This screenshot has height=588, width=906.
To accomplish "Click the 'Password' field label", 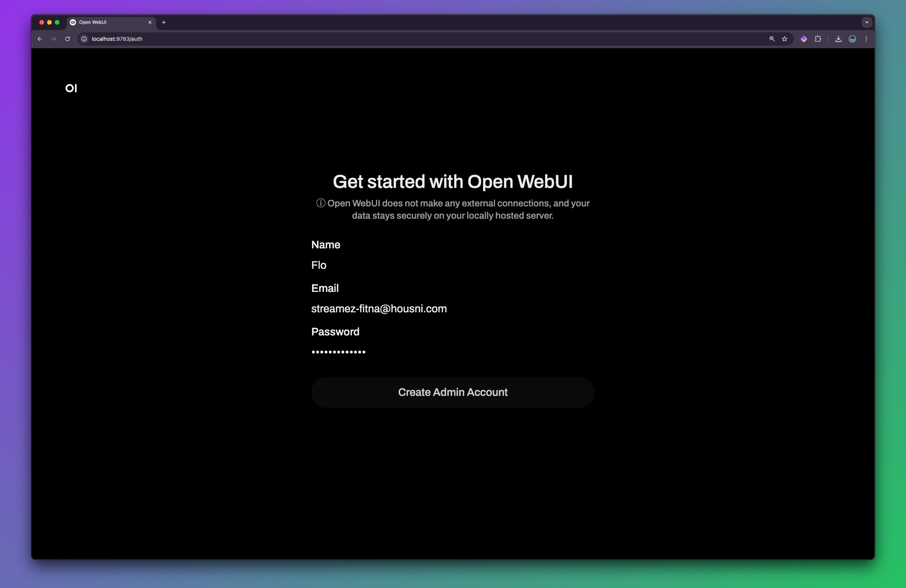I will click(335, 332).
